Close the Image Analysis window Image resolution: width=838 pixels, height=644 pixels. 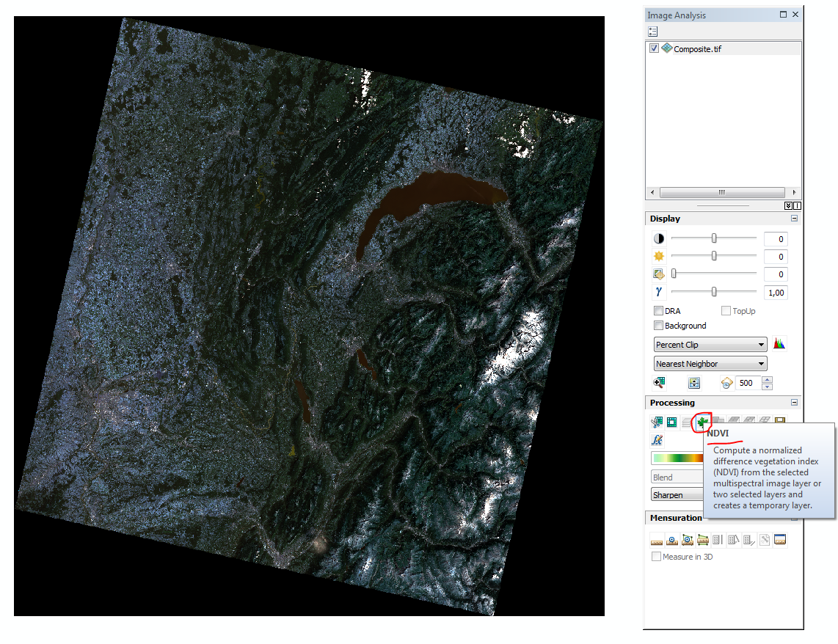tap(795, 15)
